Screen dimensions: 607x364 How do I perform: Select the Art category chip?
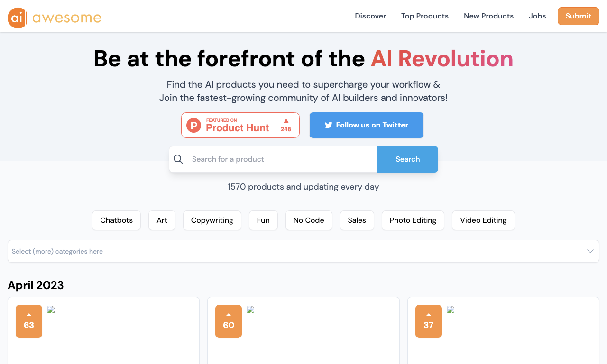(x=162, y=220)
